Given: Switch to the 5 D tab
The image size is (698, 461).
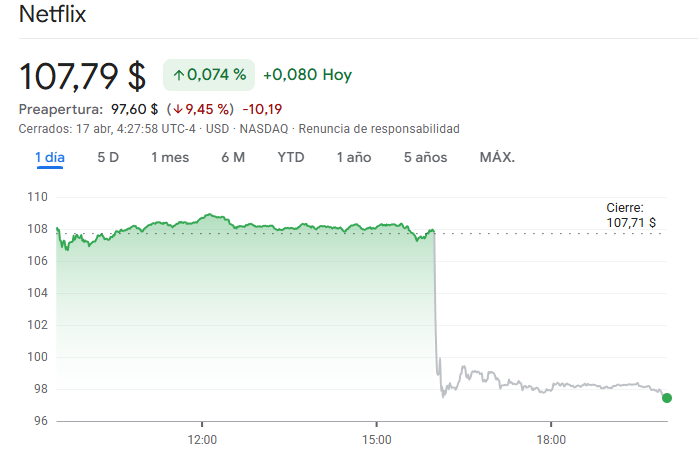Looking at the screenshot, I should pos(108,157).
